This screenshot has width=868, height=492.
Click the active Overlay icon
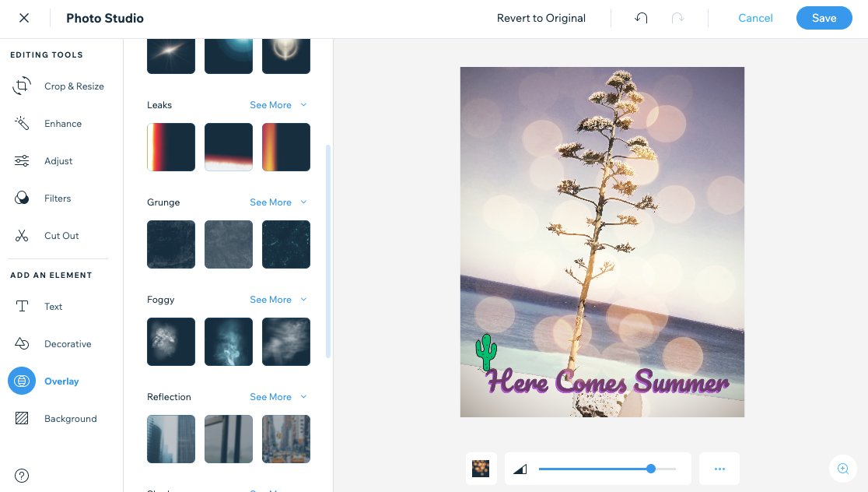click(22, 381)
